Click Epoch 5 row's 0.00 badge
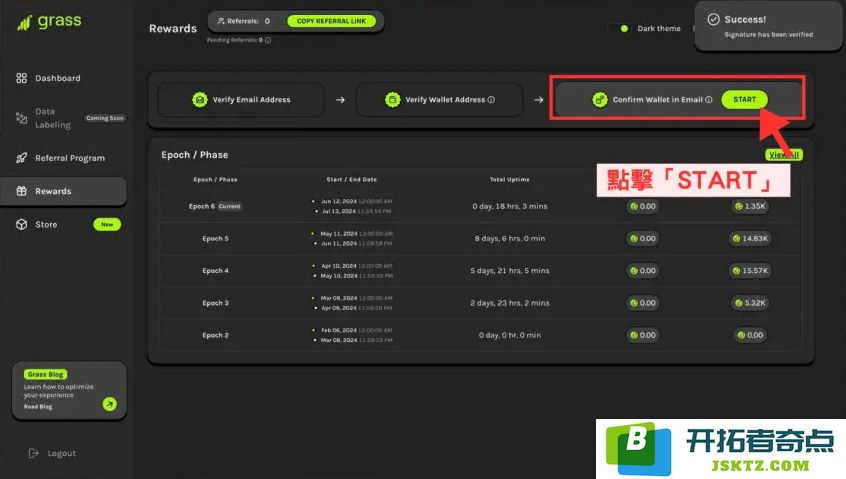This screenshot has height=479, width=846. click(x=643, y=238)
